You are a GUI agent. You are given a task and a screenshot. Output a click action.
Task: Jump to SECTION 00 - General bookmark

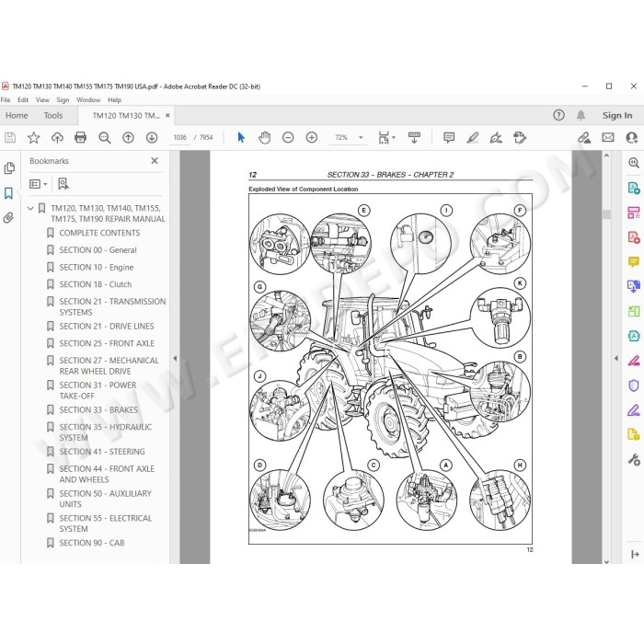pos(98,250)
